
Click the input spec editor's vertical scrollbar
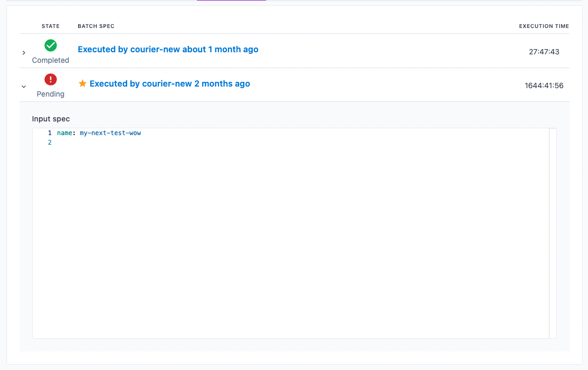[553, 233]
